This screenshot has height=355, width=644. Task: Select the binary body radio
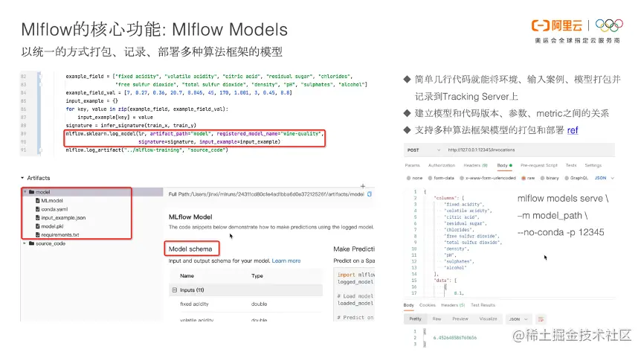543,178
